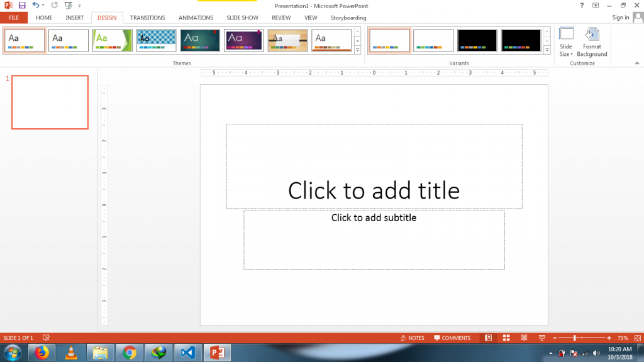Launch VLC media player from taskbar
644x362 pixels.
(72, 353)
